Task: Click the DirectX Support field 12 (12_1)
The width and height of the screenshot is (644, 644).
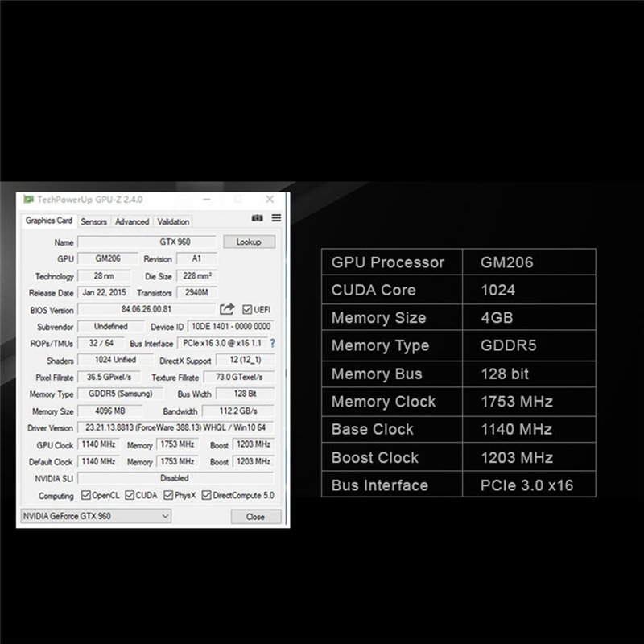Action: (246, 360)
